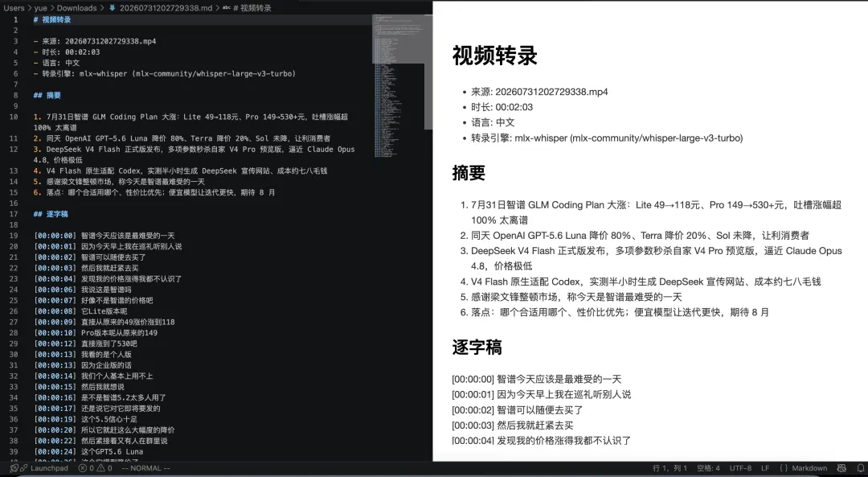Screen dimensions: 868x477
Task: Click '时长: 00:02:03' bullet in the preview
Action: 502,108
